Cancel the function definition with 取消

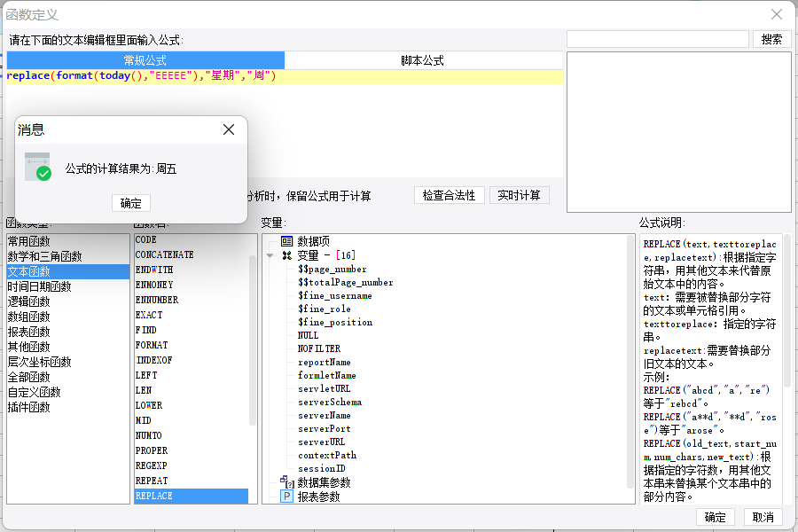tap(763, 517)
